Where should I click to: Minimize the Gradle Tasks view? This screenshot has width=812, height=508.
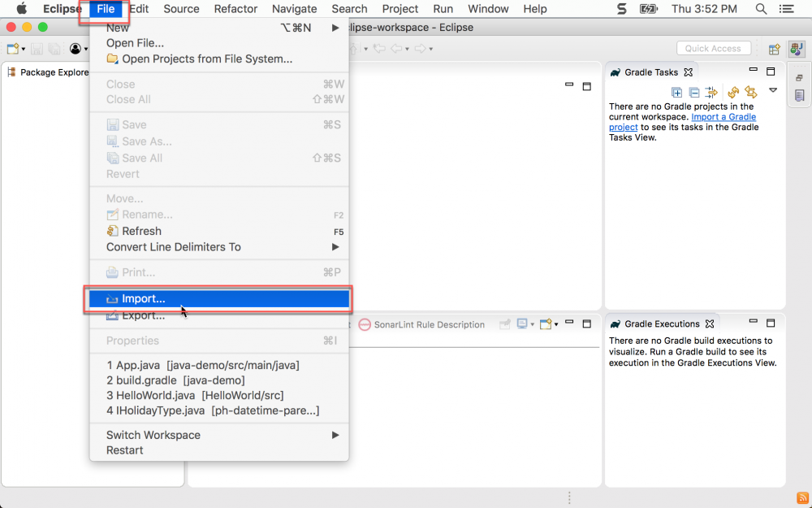[x=754, y=69]
